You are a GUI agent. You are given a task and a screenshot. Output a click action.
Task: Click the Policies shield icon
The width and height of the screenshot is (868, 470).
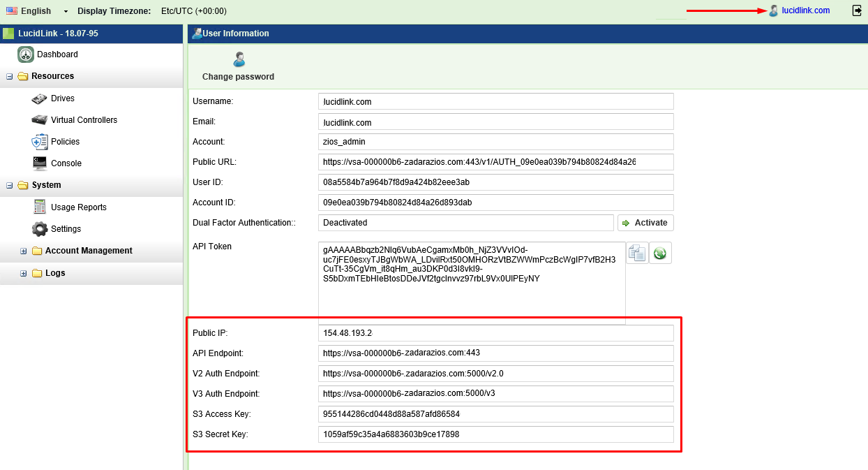coord(39,142)
